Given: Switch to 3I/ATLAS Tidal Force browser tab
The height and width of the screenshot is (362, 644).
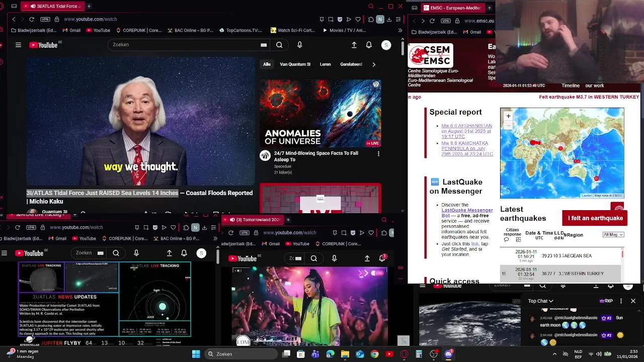Looking at the screenshot, I should click(x=52, y=7).
